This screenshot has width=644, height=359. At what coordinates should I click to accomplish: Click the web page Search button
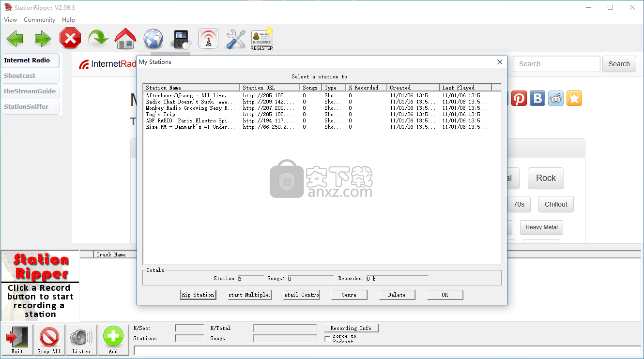tap(619, 64)
